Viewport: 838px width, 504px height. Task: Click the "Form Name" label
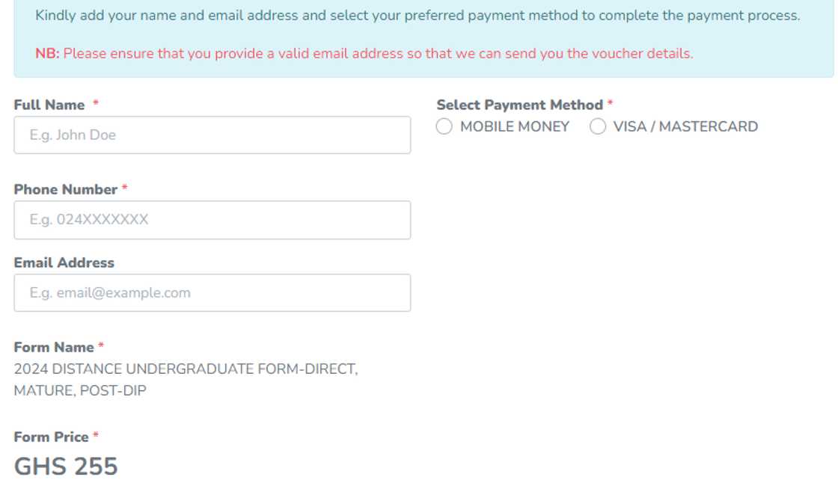pyautogui.click(x=54, y=348)
